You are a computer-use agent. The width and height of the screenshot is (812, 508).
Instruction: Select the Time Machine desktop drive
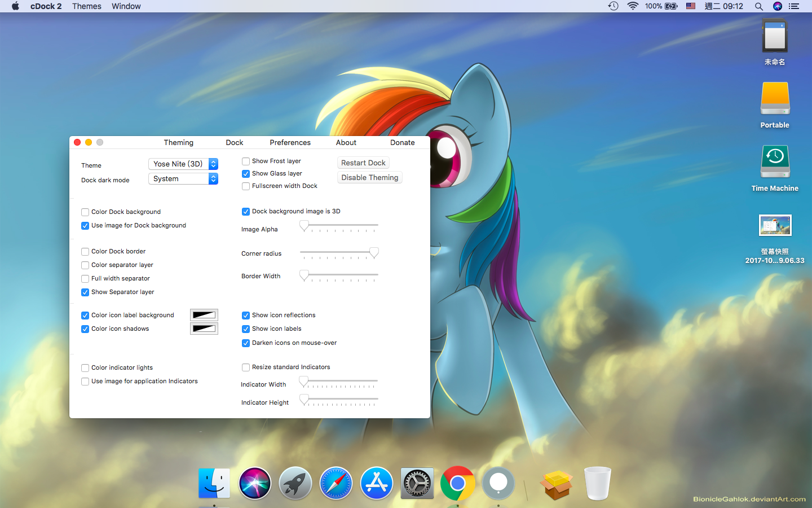click(x=775, y=162)
